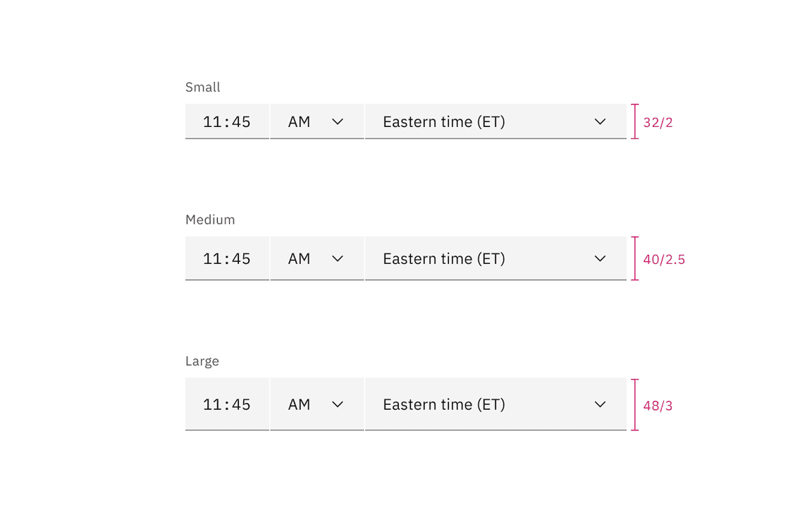Screen dimensions: 812x508
Task: Select the 11:45 time field in the Large picker
Action: (x=227, y=404)
